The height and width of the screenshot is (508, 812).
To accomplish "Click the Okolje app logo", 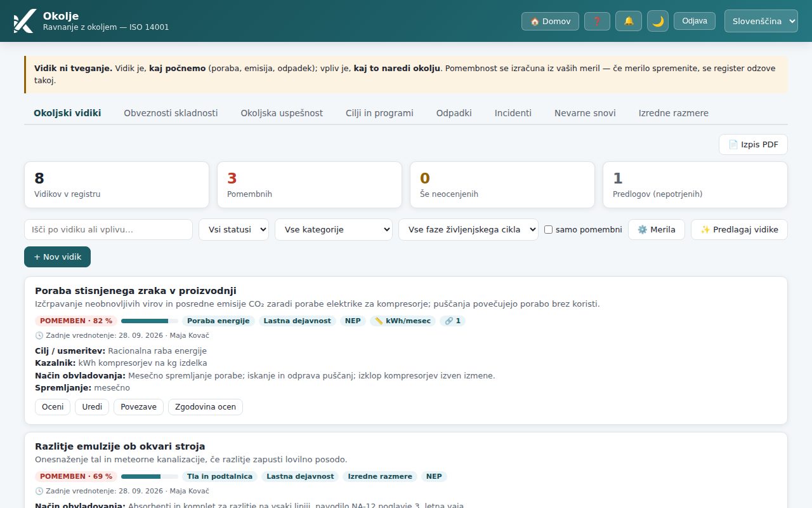I will [24, 21].
